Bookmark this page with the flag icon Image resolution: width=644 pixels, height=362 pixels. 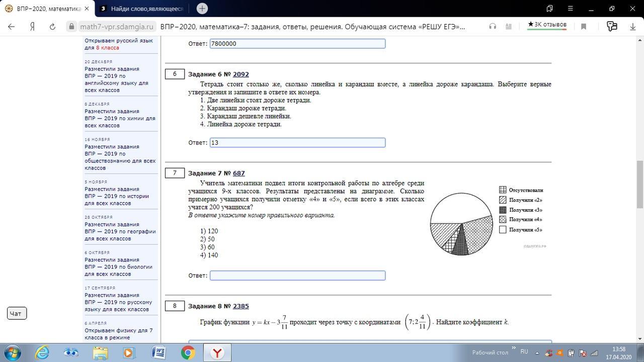click(584, 27)
